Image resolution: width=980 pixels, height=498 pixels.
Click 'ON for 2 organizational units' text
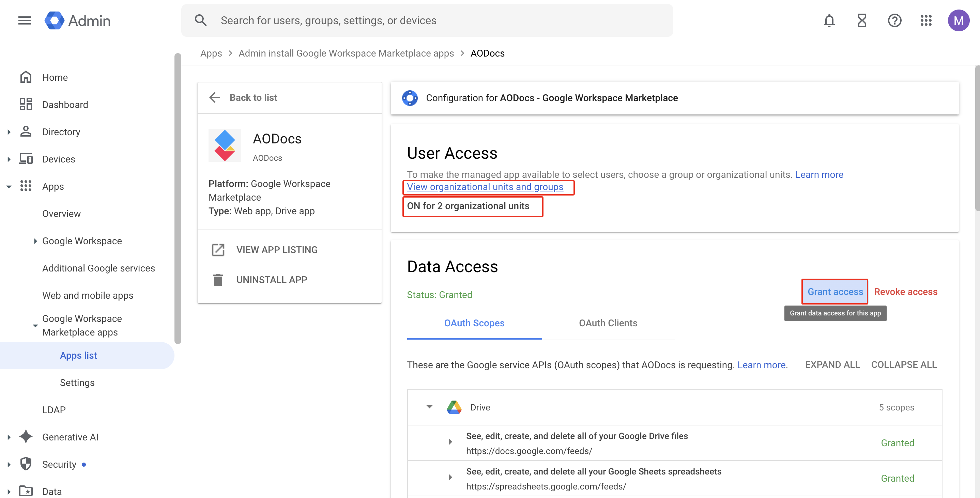(468, 206)
